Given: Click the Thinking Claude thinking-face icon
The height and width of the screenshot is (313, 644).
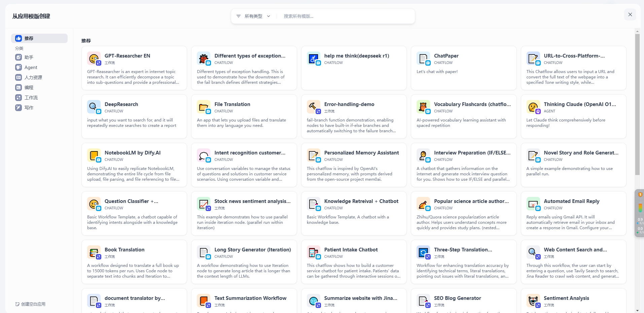Looking at the screenshot, I should click(x=533, y=107).
